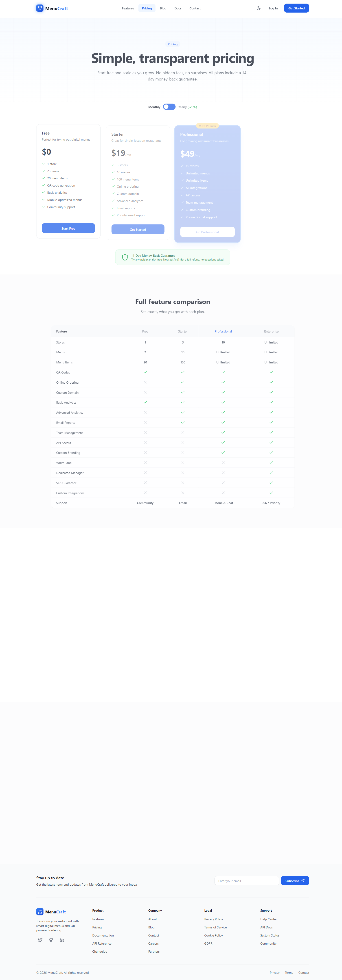Viewport: 342px width, 980px height.
Task: Click the Enterprise column checkmark for White-label
Action: (271, 463)
